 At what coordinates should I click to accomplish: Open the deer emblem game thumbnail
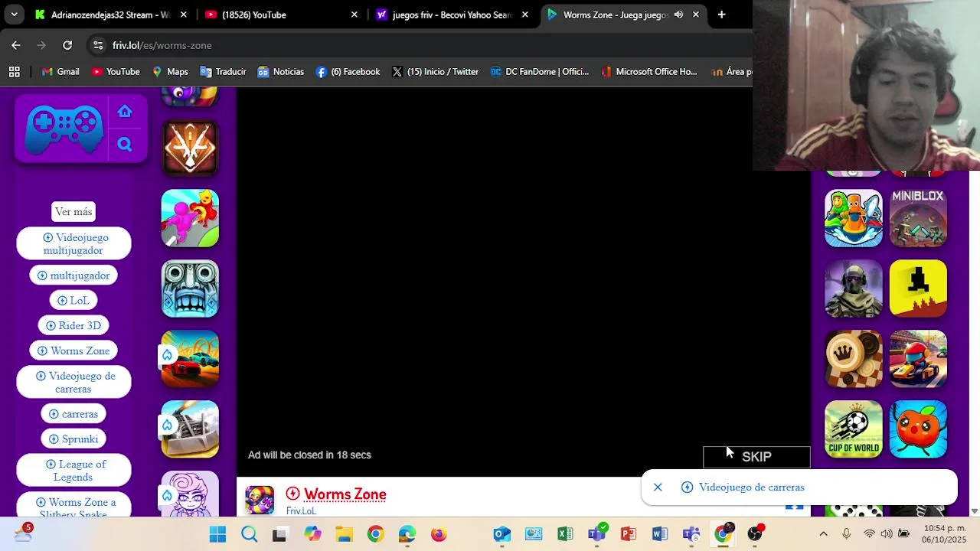(x=190, y=148)
